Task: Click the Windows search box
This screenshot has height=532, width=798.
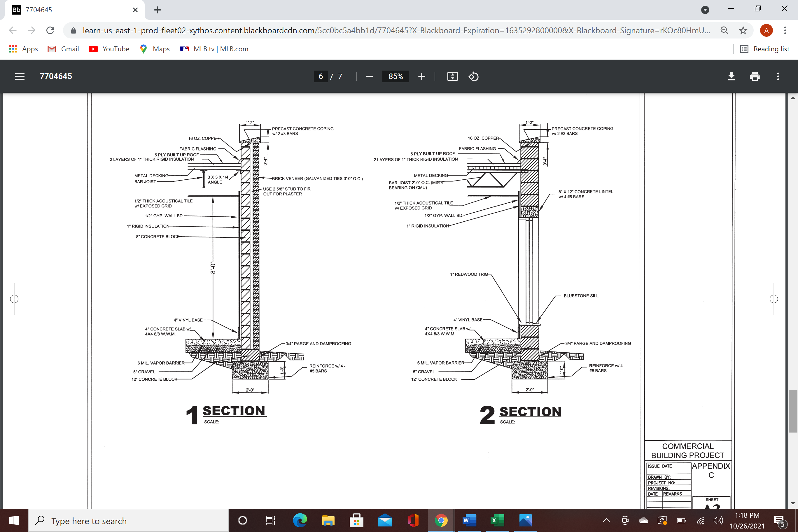Action: [x=128, y=520]
